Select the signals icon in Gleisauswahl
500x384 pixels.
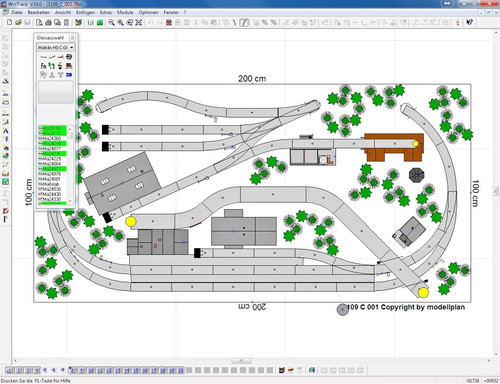click(52, 66)
